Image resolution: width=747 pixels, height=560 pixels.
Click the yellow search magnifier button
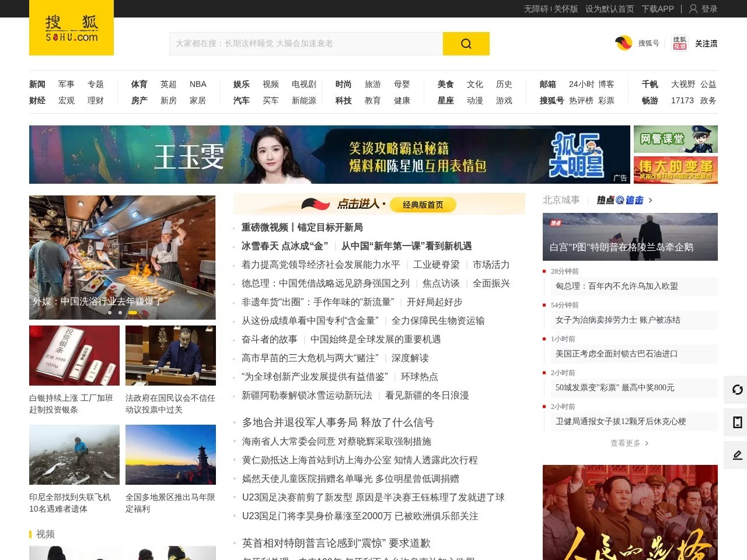tap(466, 44)
